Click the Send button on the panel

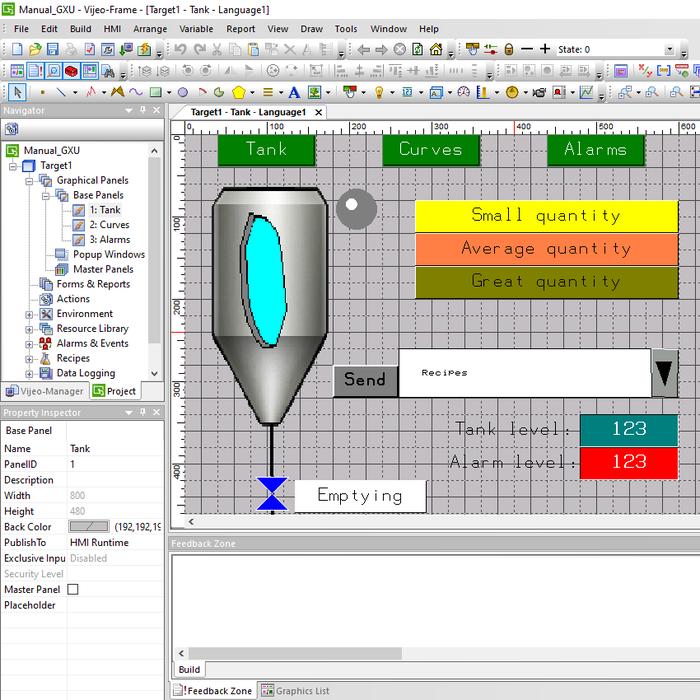[x=364, y=380]
